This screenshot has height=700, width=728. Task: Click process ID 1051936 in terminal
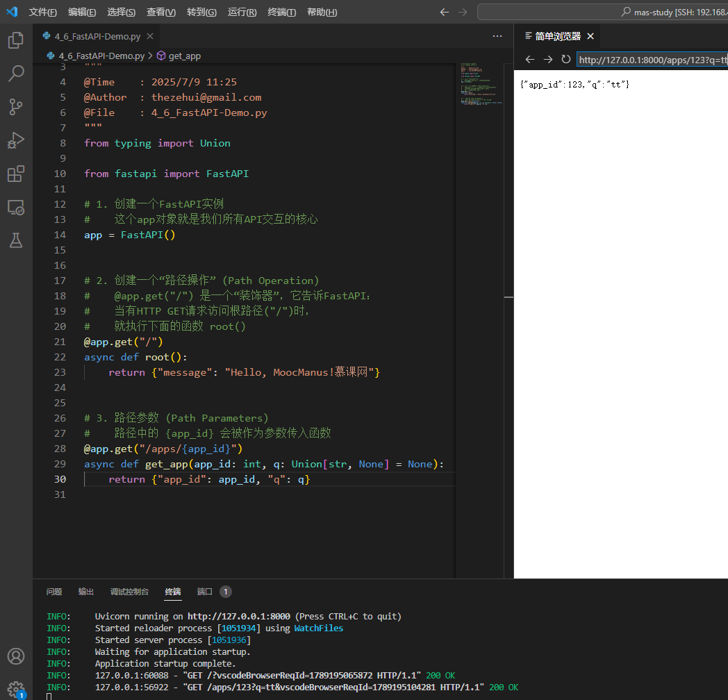click(x=229, y=640)
